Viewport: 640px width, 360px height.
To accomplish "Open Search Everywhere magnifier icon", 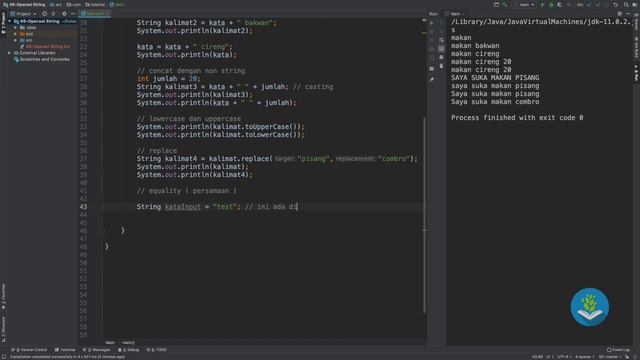I will pos(626,5).
